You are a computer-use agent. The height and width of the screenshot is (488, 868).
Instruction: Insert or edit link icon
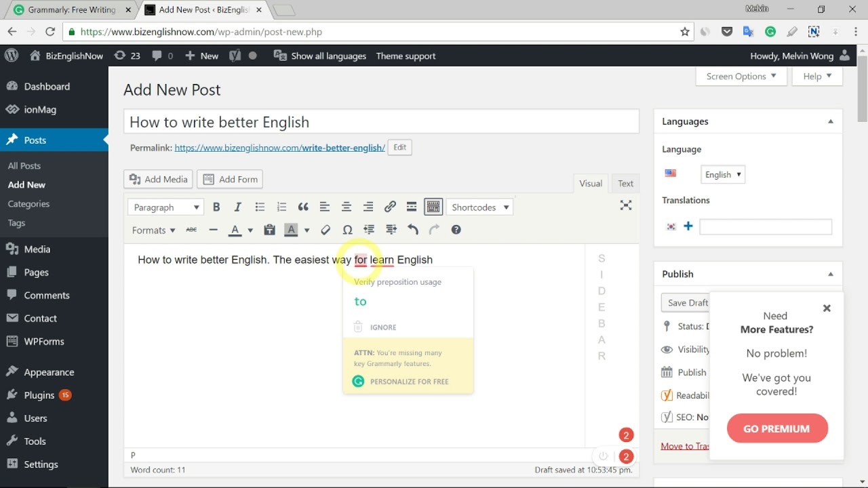click(x=390, y=207)
